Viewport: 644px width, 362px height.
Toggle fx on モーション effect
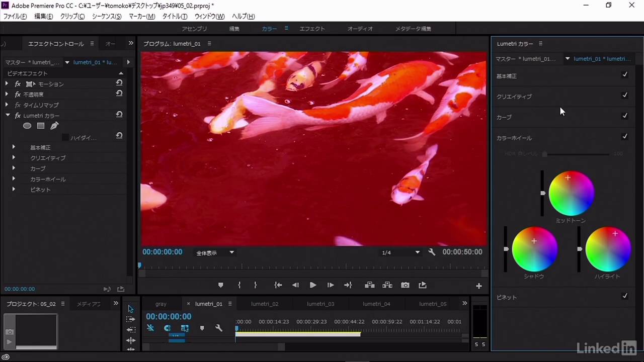pyautogui.click(x=18, y=84)
